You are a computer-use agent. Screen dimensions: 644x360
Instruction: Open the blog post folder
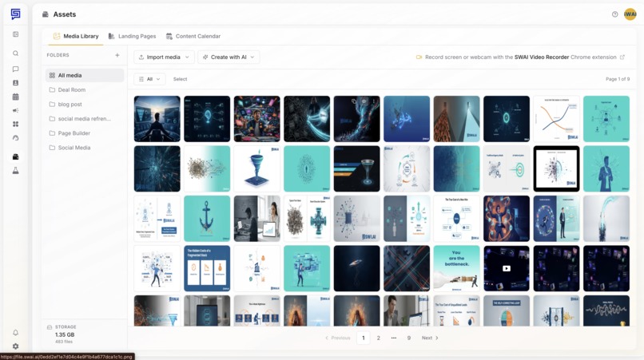click(85, 105)
